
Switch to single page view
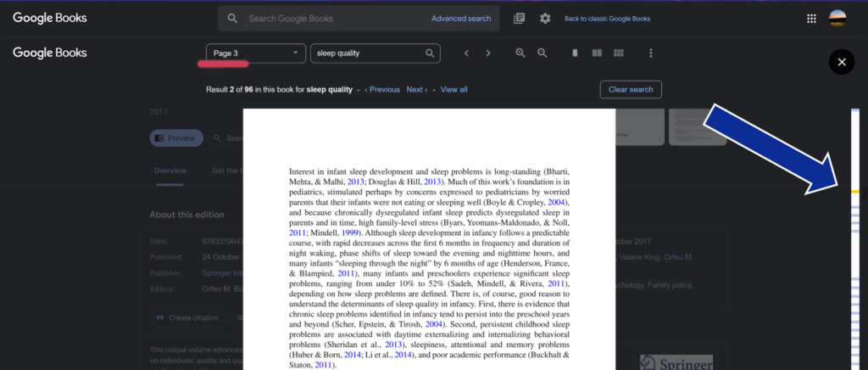point(576,53)
